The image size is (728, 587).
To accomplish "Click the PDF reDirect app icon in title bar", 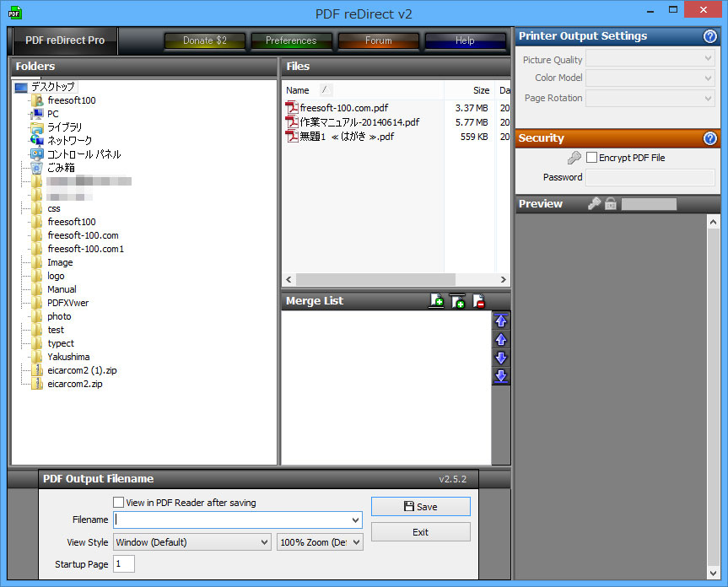I will (x=15, y=13).
